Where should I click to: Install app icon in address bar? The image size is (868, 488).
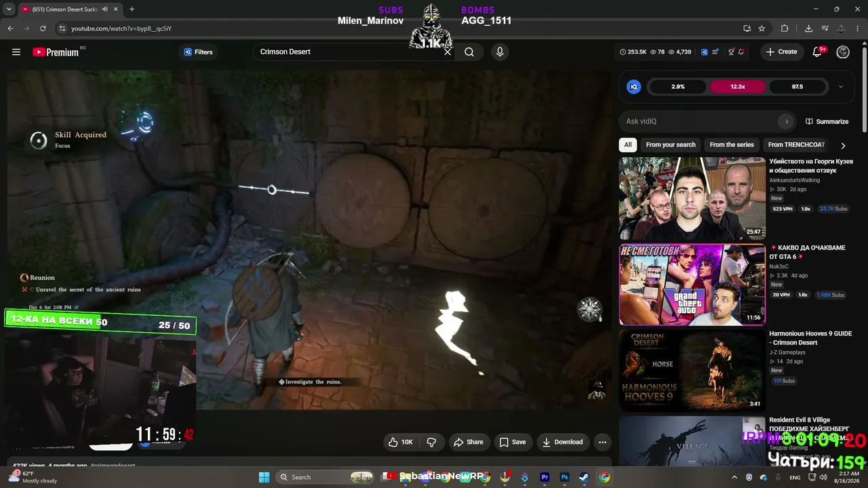coord(747,28)
